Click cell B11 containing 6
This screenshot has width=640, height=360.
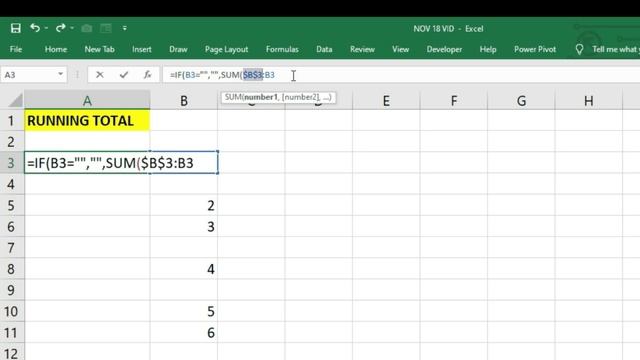tap(184, 333)
